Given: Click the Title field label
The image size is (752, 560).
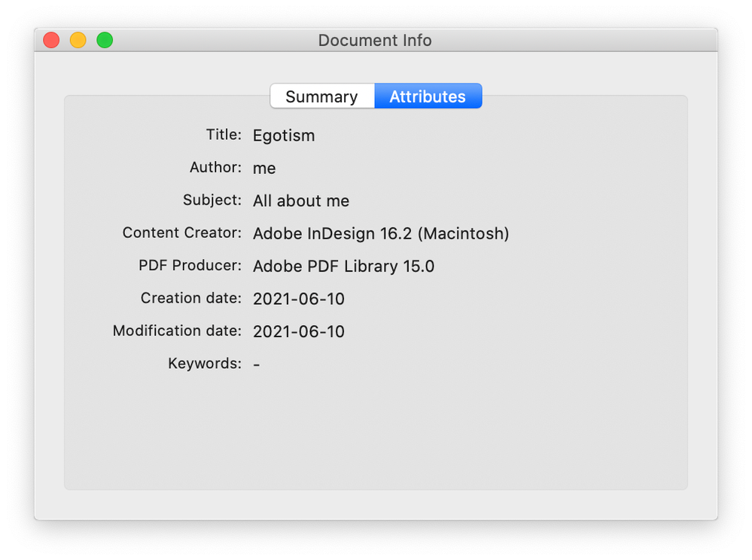Looking at the screenshot, I should point(224,135).
